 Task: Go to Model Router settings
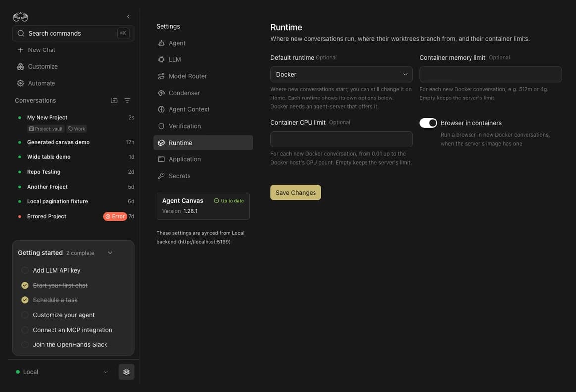(203, 76)
